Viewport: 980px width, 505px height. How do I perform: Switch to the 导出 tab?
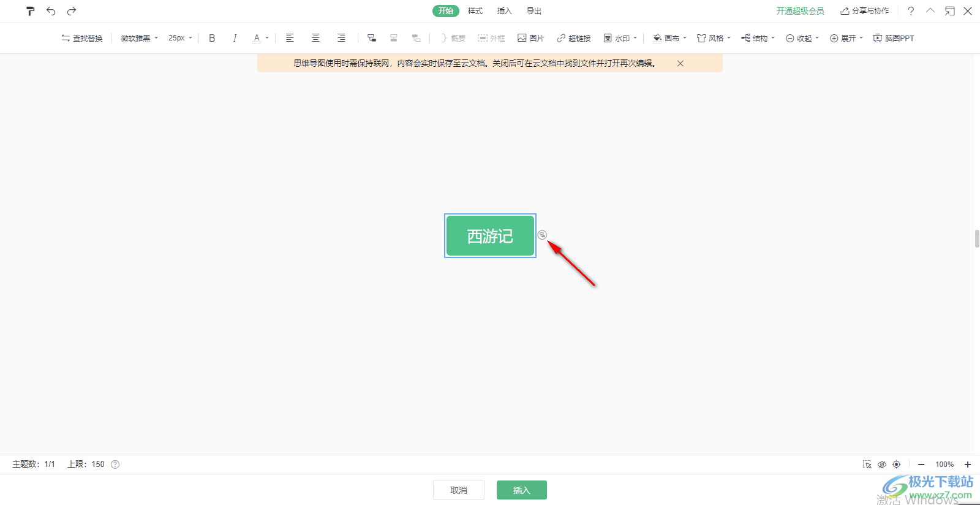(x=534, y=11)
